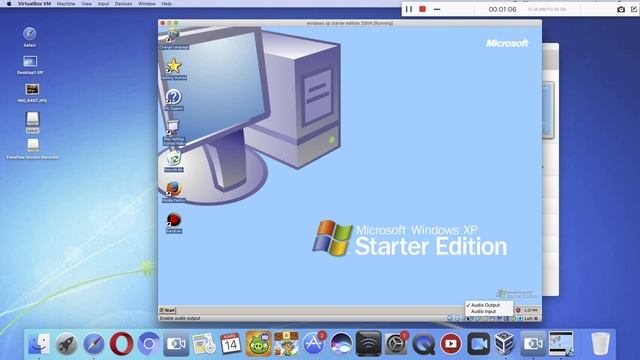Open the Help menu

tap(167, 4)
